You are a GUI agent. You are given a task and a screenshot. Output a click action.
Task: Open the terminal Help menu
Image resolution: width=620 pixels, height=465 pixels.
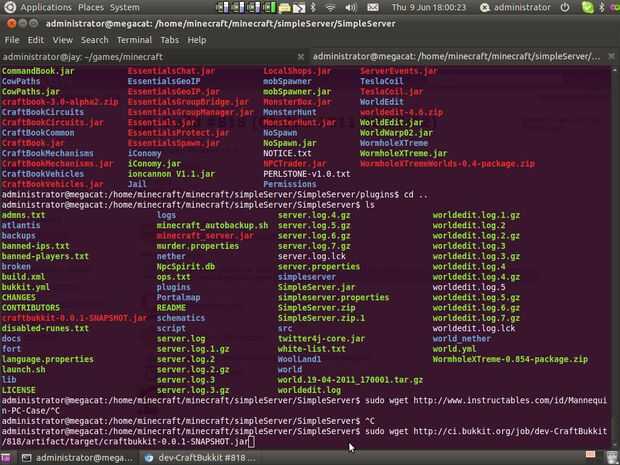[197, 40]
